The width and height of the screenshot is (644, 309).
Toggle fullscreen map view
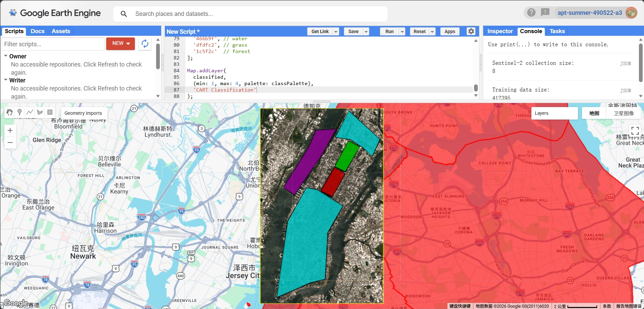click(635, 131)
